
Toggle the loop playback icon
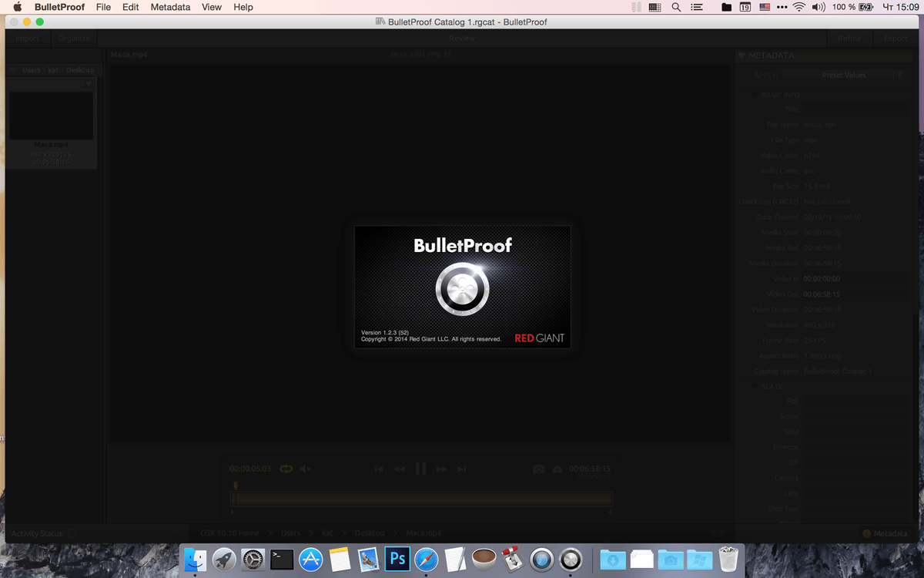tap(286, 469)
